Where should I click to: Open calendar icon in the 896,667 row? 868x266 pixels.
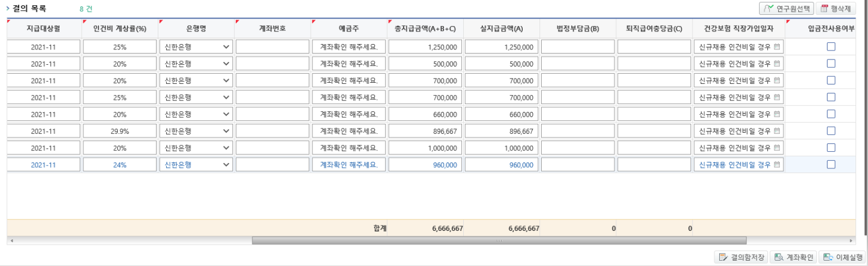777,131
